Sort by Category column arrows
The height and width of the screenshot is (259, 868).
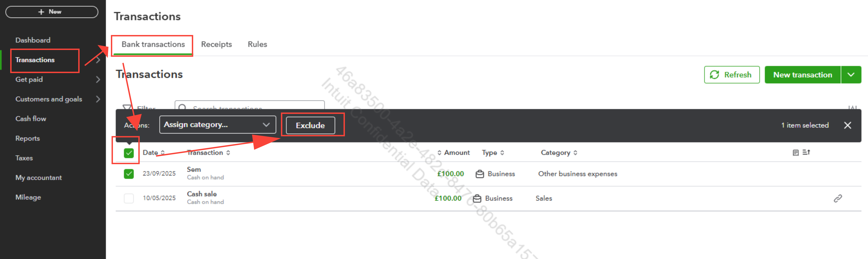pos(575,153)
